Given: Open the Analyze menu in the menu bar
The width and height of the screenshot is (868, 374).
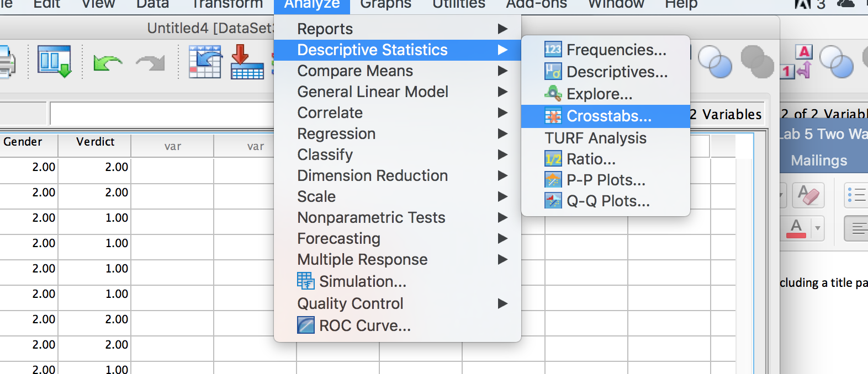Looking at the screenshot, I should click(x=311, y=6).
